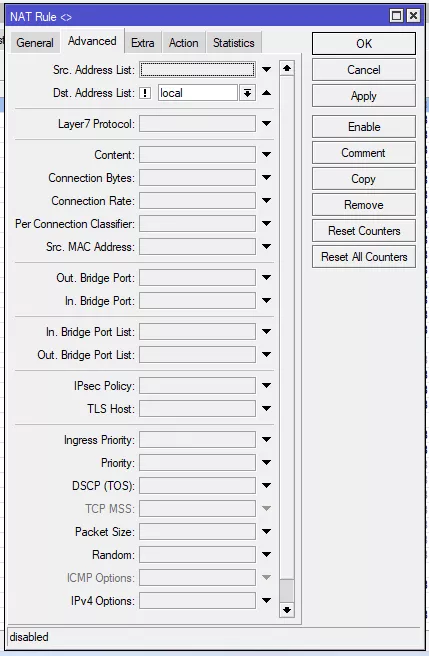
Task: Expand the DSCP (TOS) arrow
Action: (x=266, y=485)
